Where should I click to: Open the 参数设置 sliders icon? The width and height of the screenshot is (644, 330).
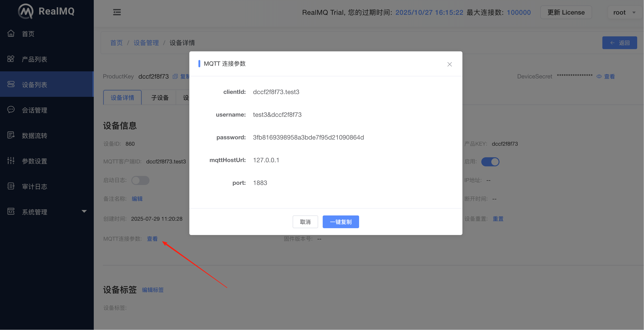coord(11,161)
